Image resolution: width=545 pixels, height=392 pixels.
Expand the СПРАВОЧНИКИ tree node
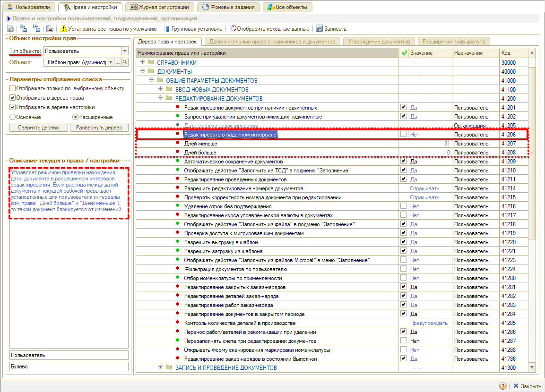click(x=142, y=62)
